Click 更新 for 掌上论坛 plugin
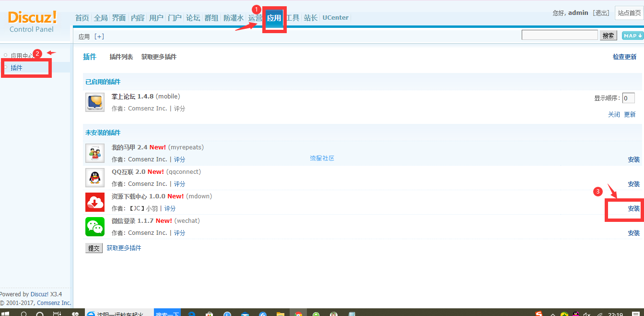 pos(630,114)
